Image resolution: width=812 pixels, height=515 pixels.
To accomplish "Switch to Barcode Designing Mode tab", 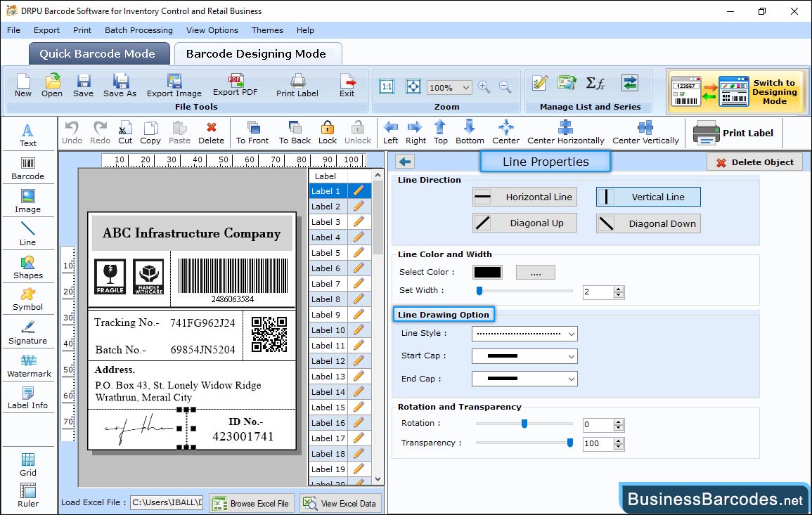I will [257, 54].
